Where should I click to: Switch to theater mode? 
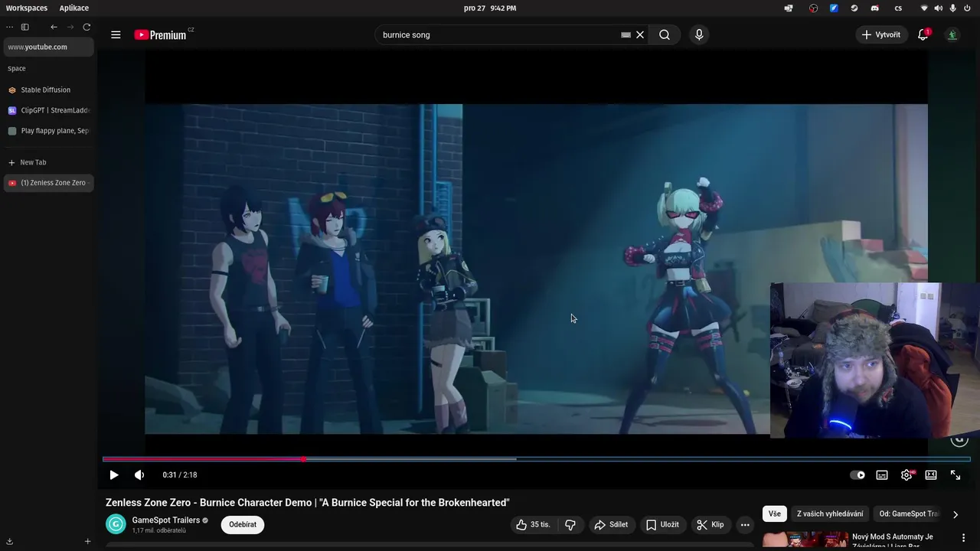tap(931, 474)
